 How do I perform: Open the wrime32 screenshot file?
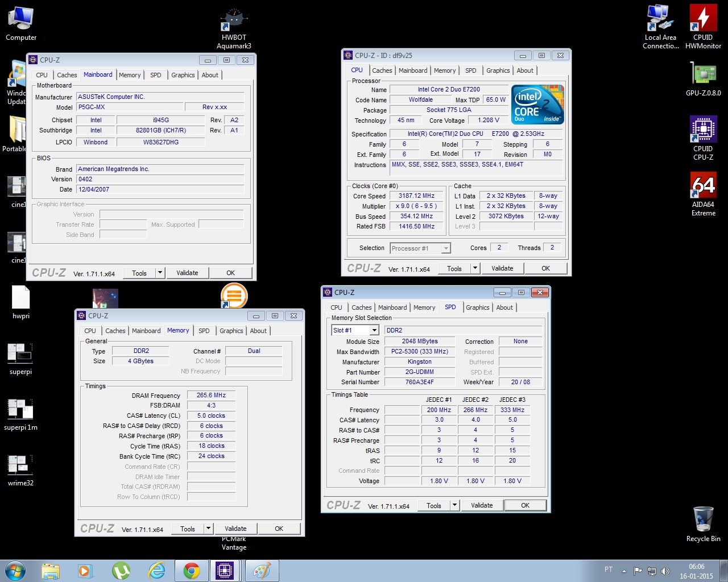point(20,470)
